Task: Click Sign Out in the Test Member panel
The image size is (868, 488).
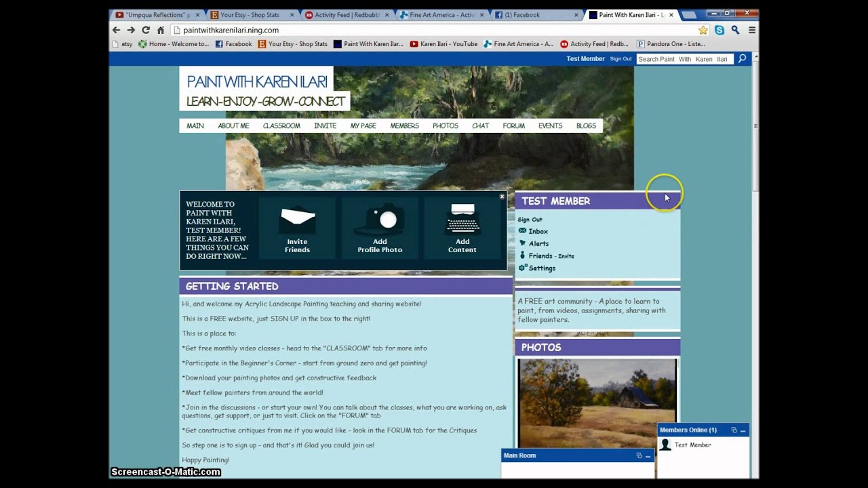Action: tap(530, 220)
